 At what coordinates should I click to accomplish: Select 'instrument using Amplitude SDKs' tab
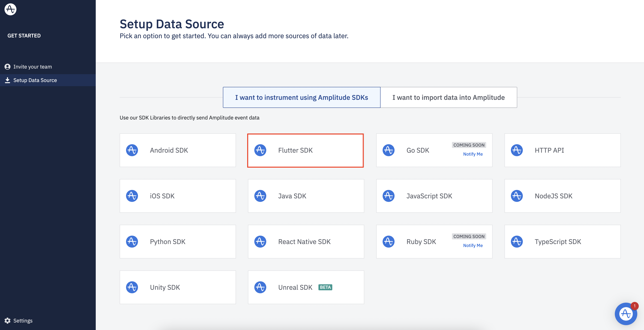pos(301,97)
